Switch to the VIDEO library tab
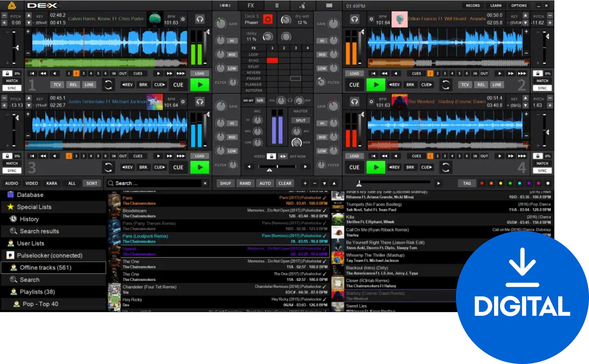 [x=32, y=183]
